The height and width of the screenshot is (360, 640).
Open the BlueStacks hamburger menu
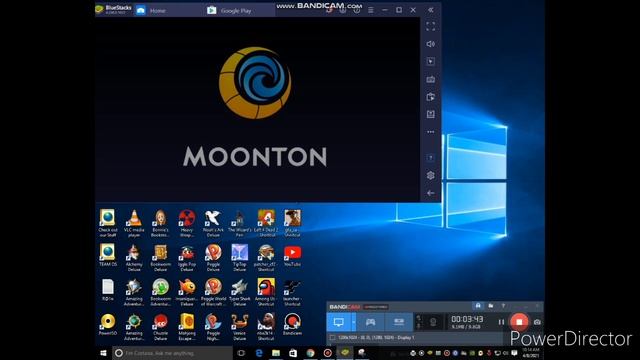pyautogui.click(x=371, y=10)
